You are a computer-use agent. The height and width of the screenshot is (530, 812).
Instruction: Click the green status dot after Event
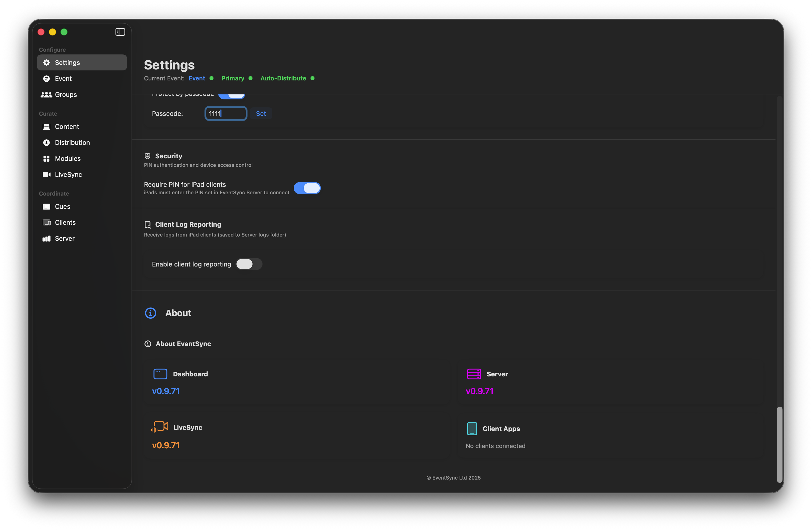point(211,78)
